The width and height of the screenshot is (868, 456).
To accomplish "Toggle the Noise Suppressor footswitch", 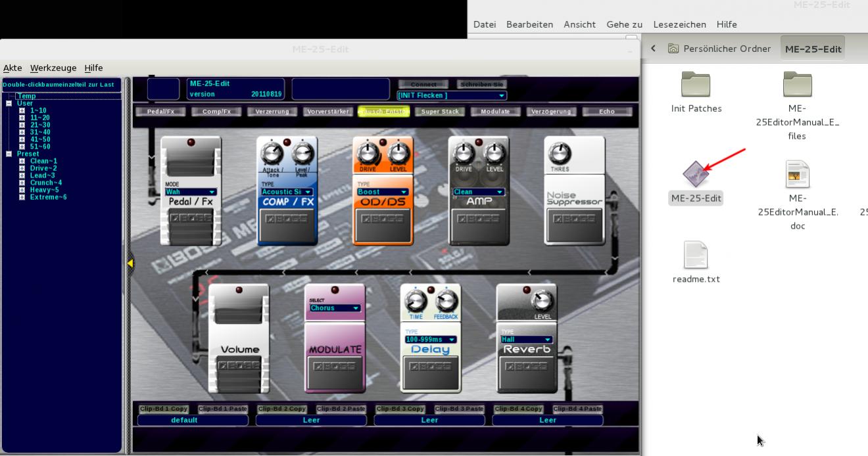I will click(x=574, y=225).
